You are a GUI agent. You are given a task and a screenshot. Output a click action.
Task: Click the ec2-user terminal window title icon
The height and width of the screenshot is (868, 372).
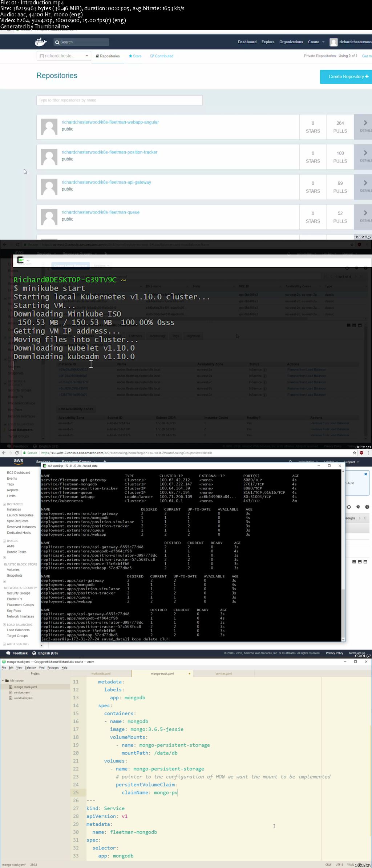point(45,465)
